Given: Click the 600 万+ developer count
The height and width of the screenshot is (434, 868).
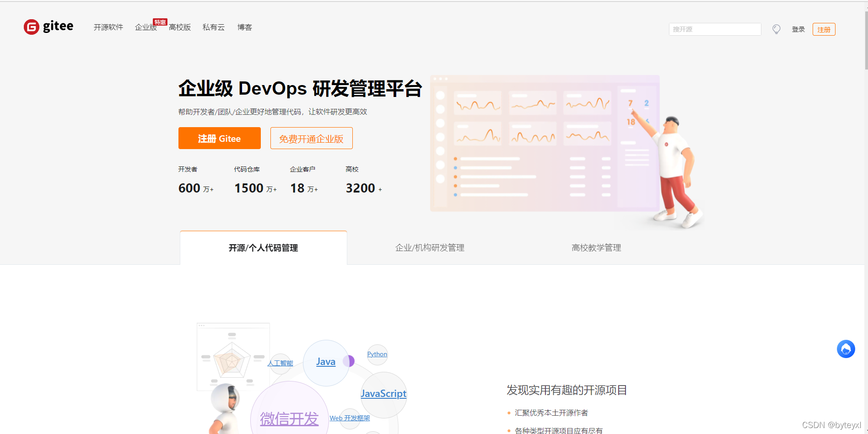Looking at the screenshot, I should point(196,188).
